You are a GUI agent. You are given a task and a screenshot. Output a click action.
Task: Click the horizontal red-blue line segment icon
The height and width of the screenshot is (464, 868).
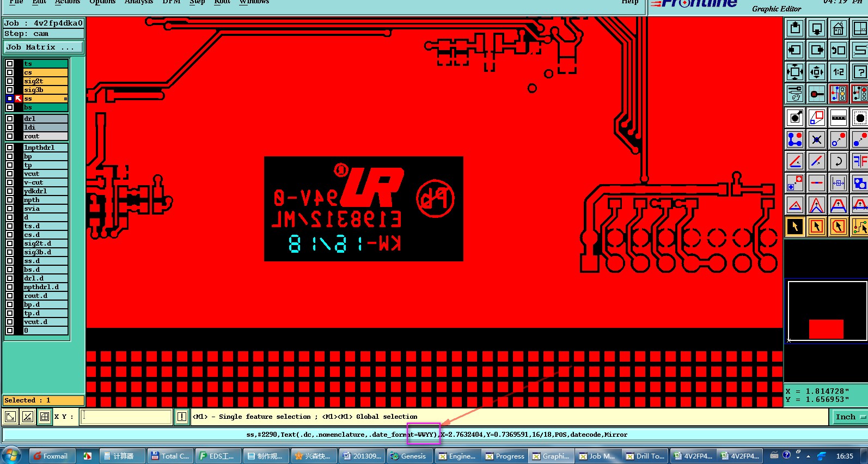pos(817,183)
